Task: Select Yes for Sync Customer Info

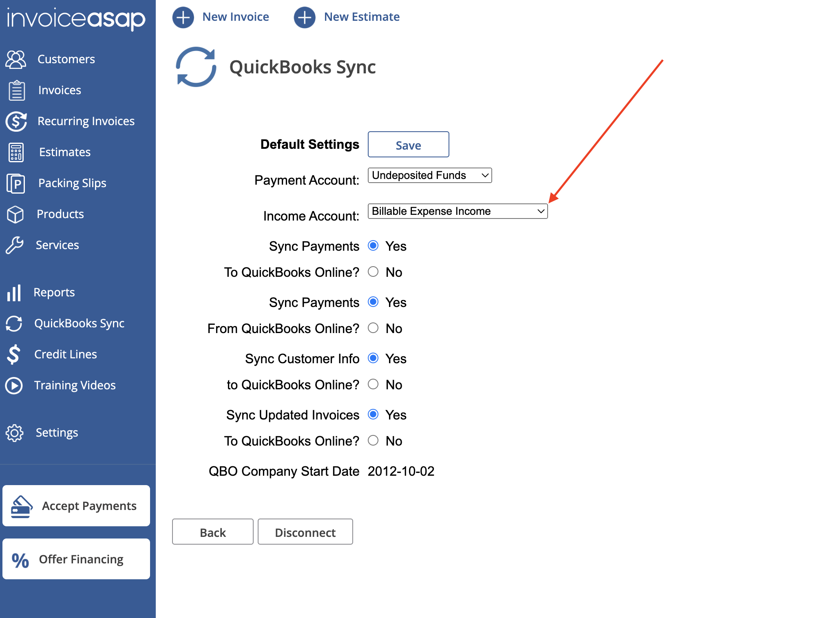Action: point(373,358)
